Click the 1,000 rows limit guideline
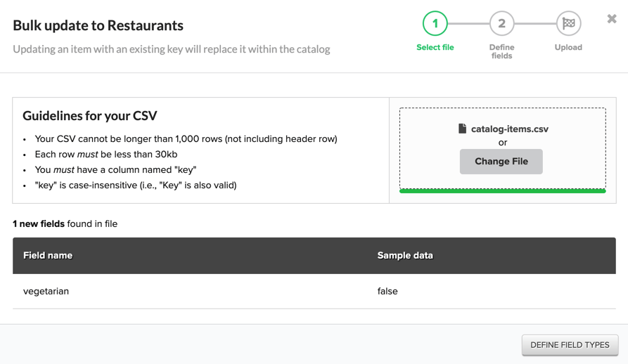Viewport: 628px width, 364px height. pyautogui.click(x=186, y=139)
